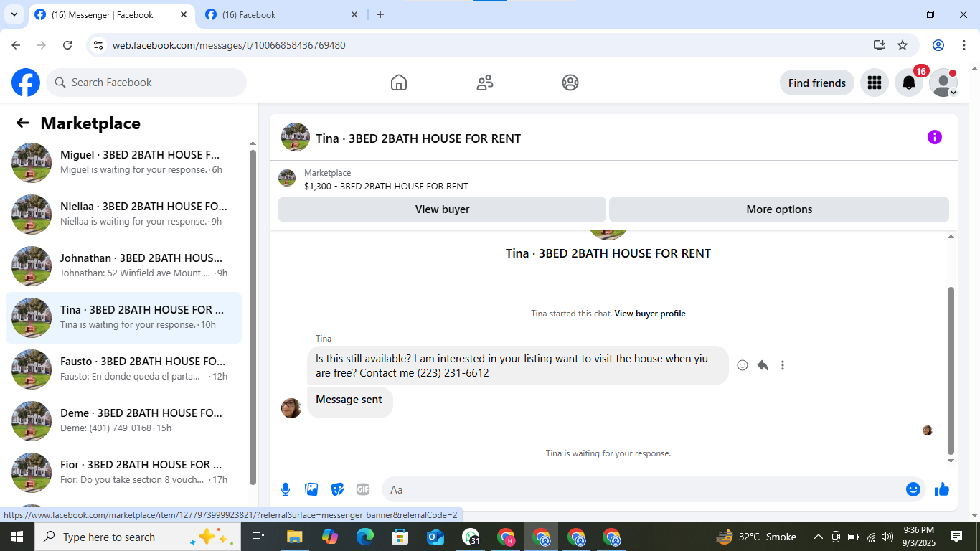
Task: Click Tina's message with phone number
Action: pos(517,366)
